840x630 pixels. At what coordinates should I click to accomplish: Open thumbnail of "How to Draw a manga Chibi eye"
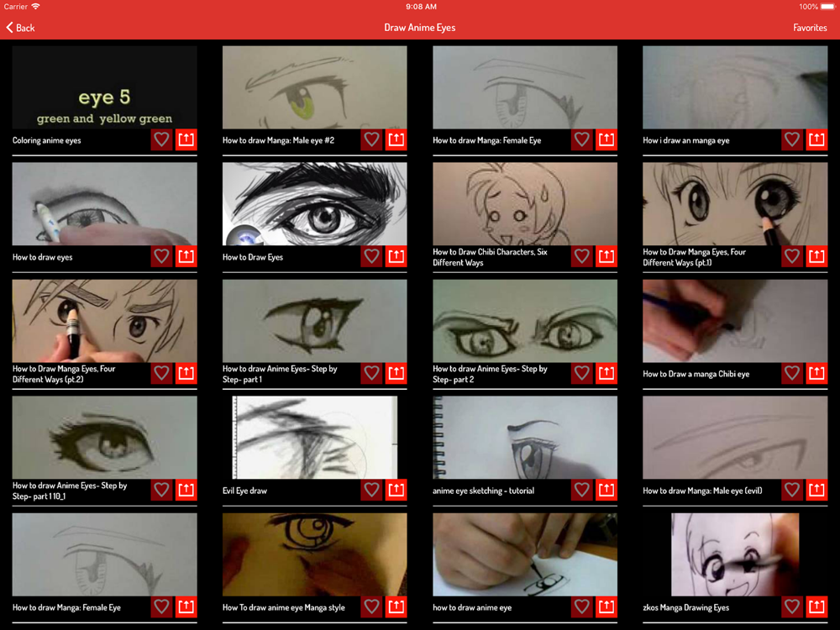[735, 320]
